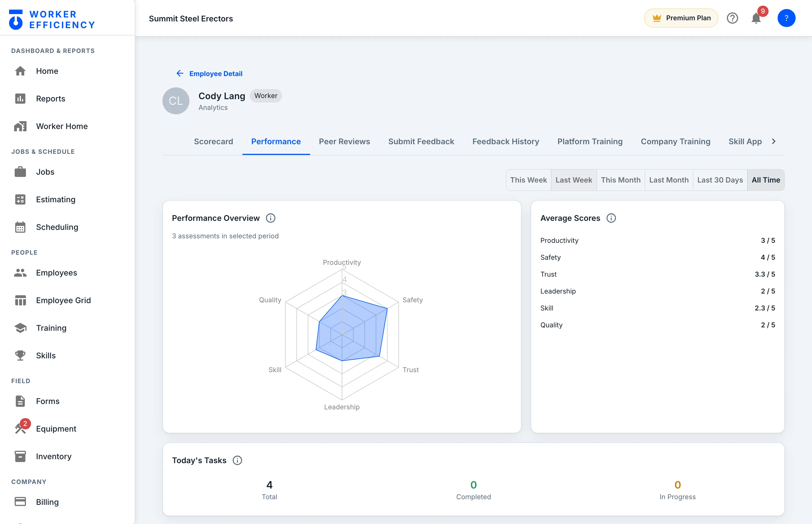The height and width of the screenshot is (524, 812).
Task: Open notifications bell with 9 badge
Action: (x=756, y=18)
